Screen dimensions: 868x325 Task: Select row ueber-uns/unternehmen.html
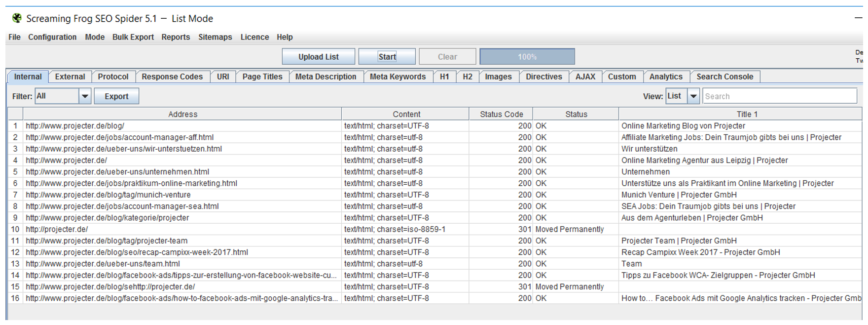tap(435, 172)
